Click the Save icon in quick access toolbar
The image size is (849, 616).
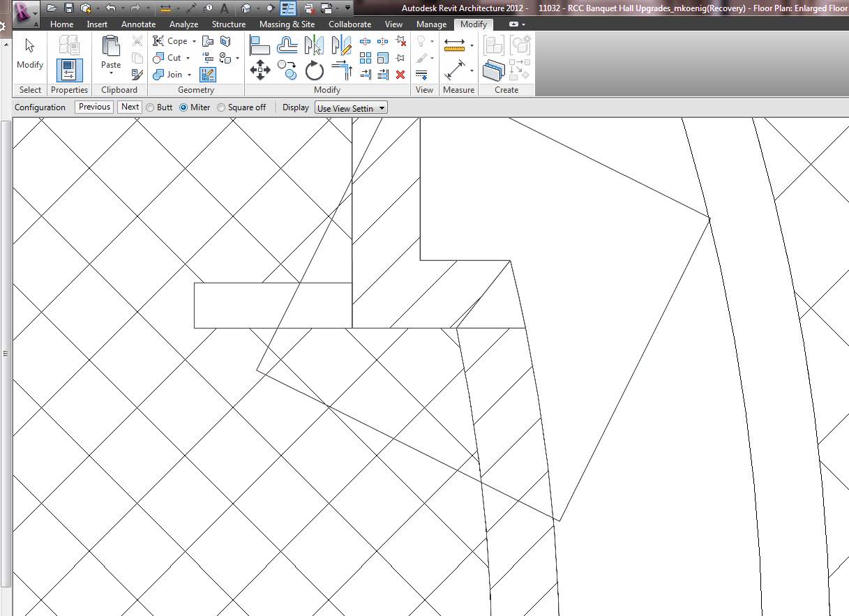(x=68, y=8)
